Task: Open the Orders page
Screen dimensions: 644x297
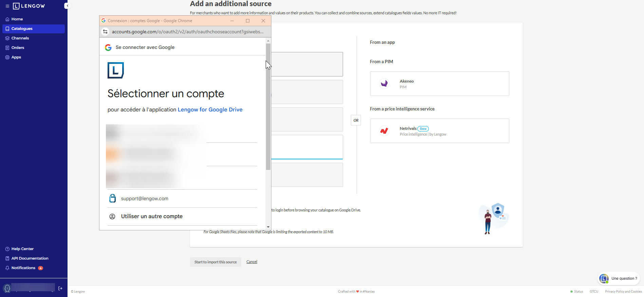Action: click(18, 48)
